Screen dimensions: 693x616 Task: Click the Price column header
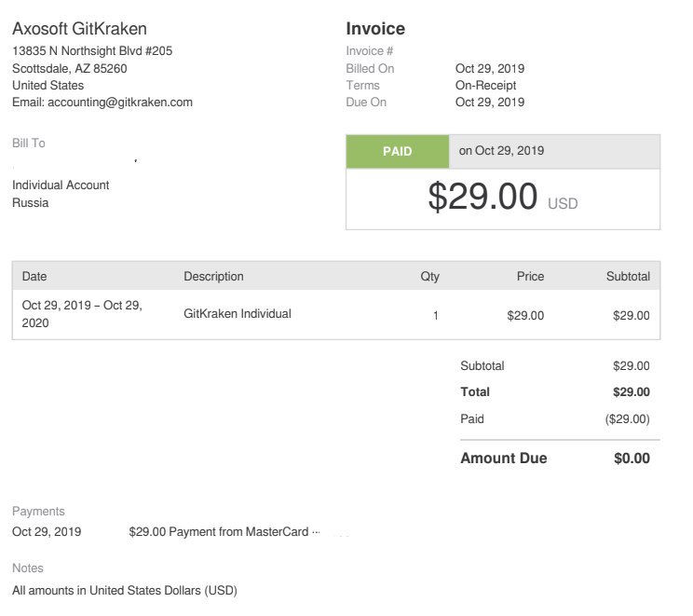click(530, 277)
